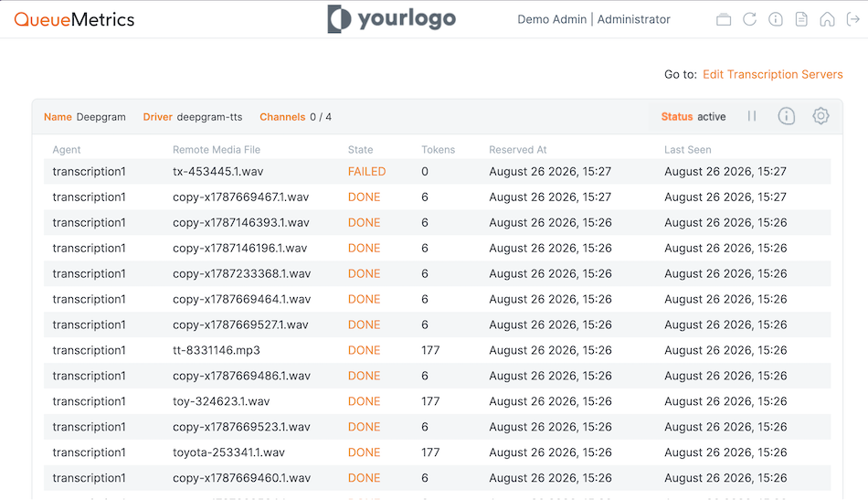Screen dimensions: 868x500
Task: Show Deepgram server info icon
Action: tap(787, 116)
